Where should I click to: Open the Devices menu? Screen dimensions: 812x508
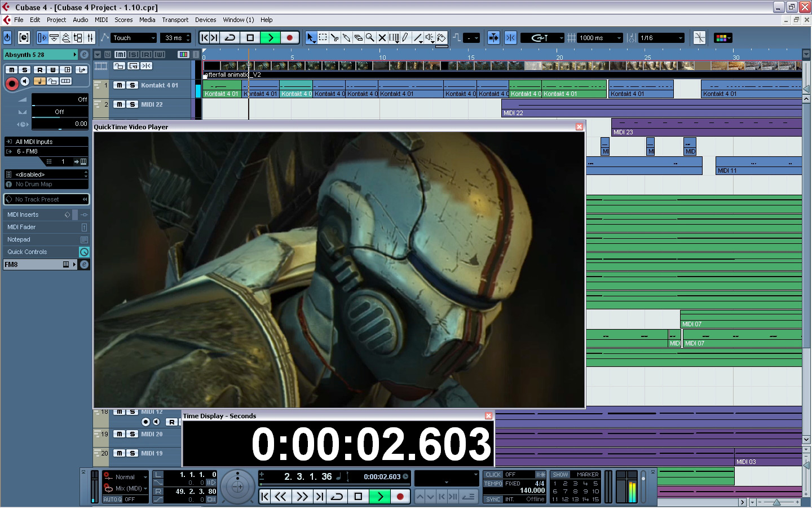[x=205, y=20]
